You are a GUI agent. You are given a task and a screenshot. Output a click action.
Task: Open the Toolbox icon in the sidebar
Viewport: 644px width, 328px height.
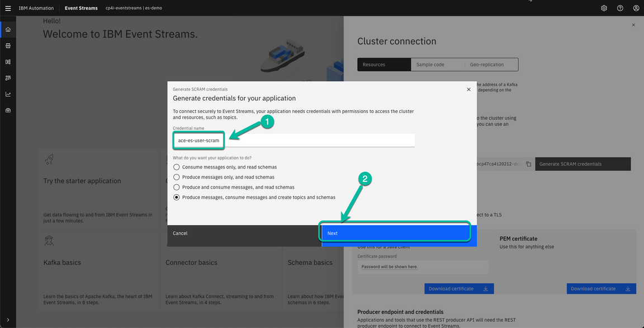tap(8, 110)
